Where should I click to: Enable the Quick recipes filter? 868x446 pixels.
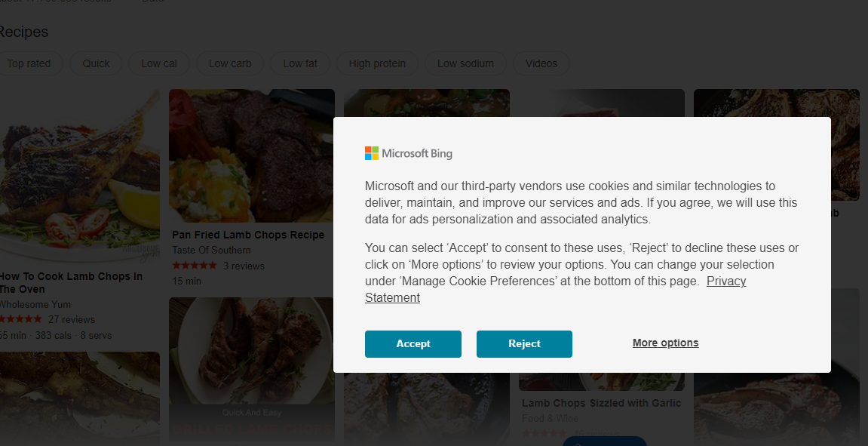point(96,63)
